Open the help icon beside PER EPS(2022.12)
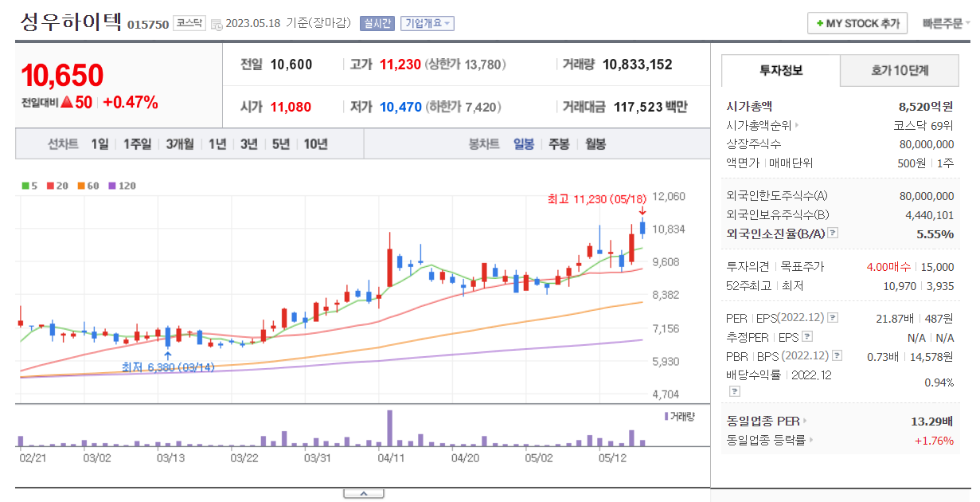The image size is (980, 502). [833, 318]
